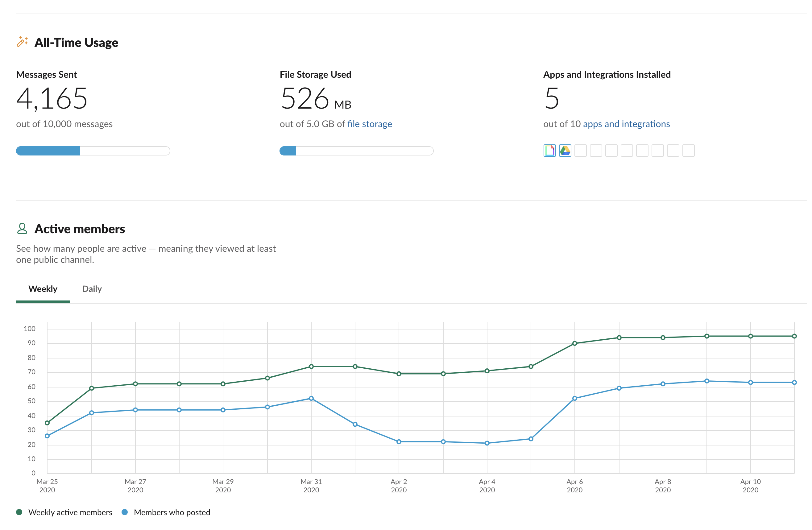The image size is (812, 530).
Task: Toggle Members who posted legend item
Action: (166, 512)
